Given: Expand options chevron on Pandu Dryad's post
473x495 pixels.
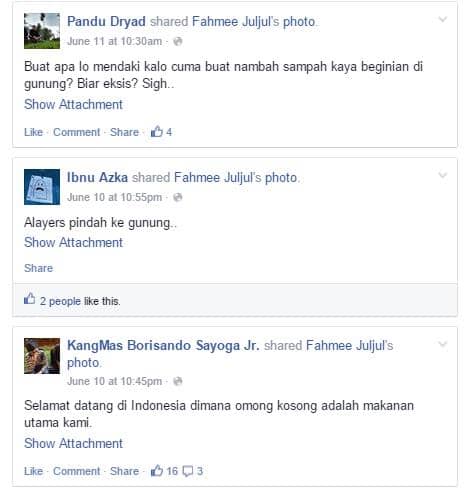Looking at the screenshot, I should [442, 19].
